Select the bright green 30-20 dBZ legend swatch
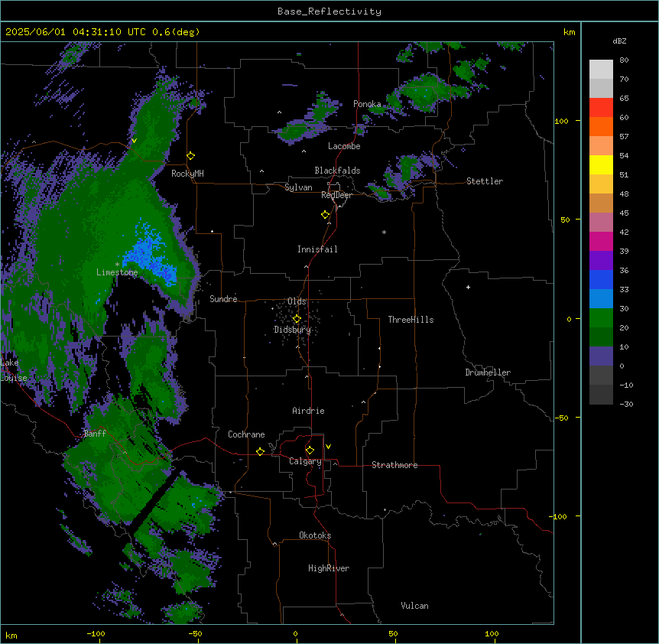 pos(601,318)
